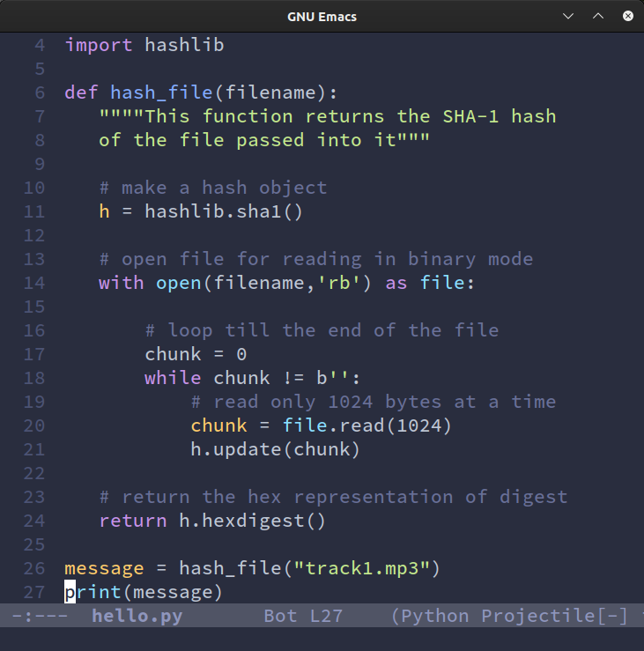Click 'print(message)' on line 27
This screenshot has width=644, height=651.
144,593
